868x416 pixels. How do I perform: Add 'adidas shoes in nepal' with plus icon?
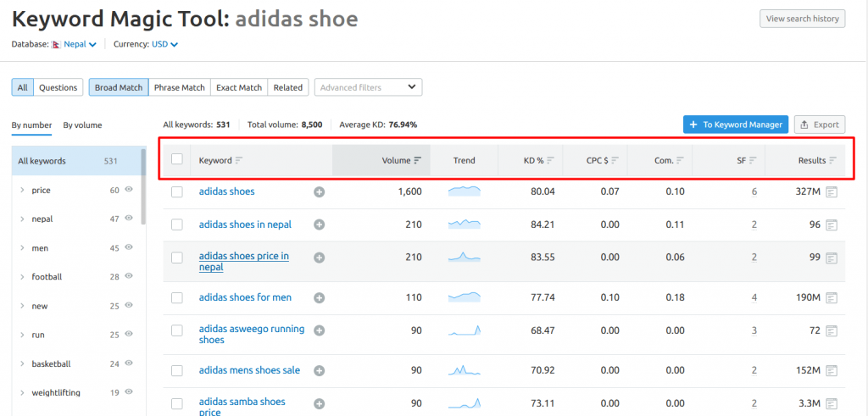[x=320, y=225]
